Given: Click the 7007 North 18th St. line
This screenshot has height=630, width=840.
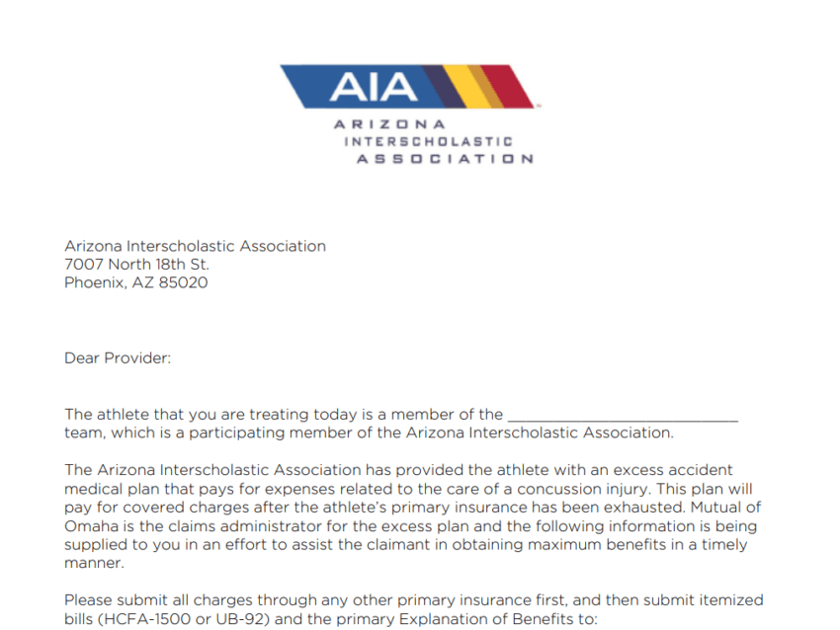Looking at the screenshot, I should (136, 265).
